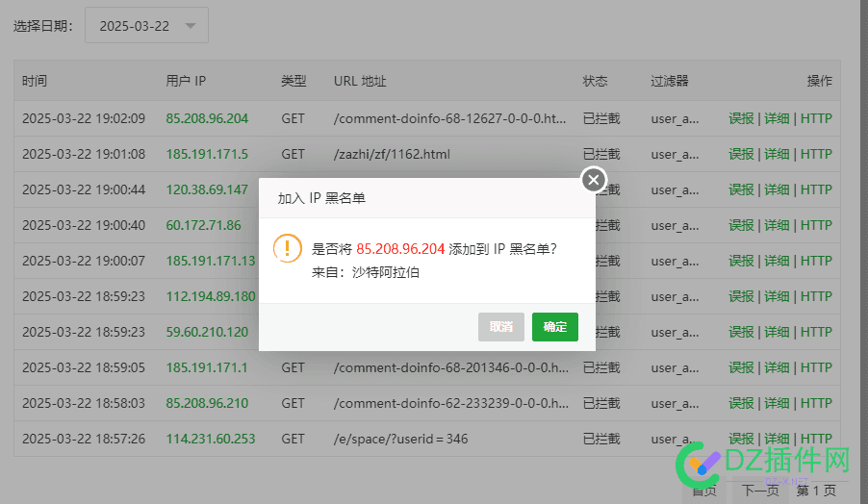Close the IP blacklist dialog with X icon

594,179
